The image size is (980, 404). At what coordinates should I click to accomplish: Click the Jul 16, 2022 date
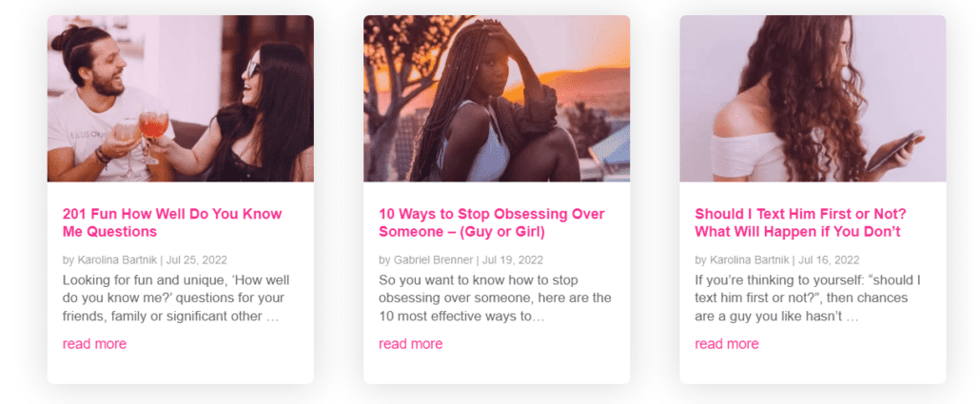829,260
